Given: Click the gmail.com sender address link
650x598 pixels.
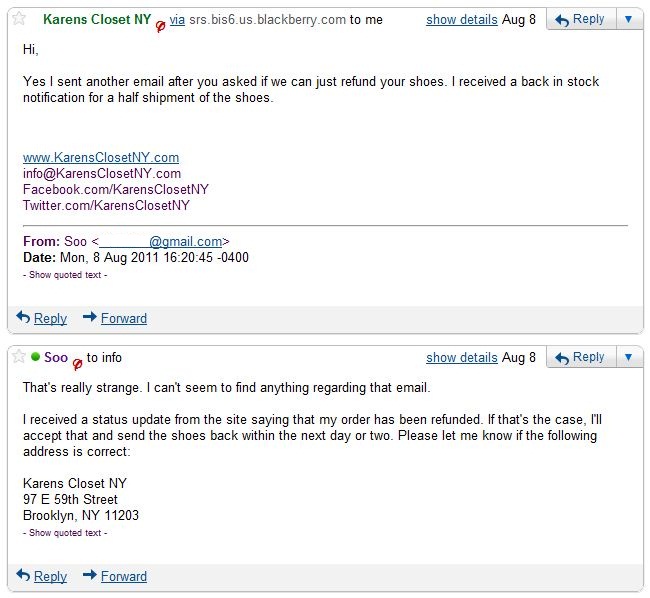Looking at the screenshot, I should click(x=161, y=241).
